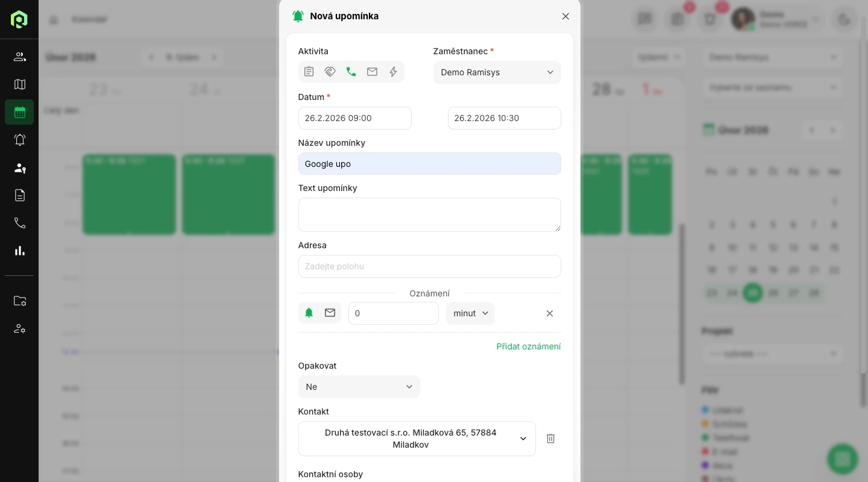Screen dimensions: 868x482
Task: Select the phone call activity icon
Action: [351, 72]
